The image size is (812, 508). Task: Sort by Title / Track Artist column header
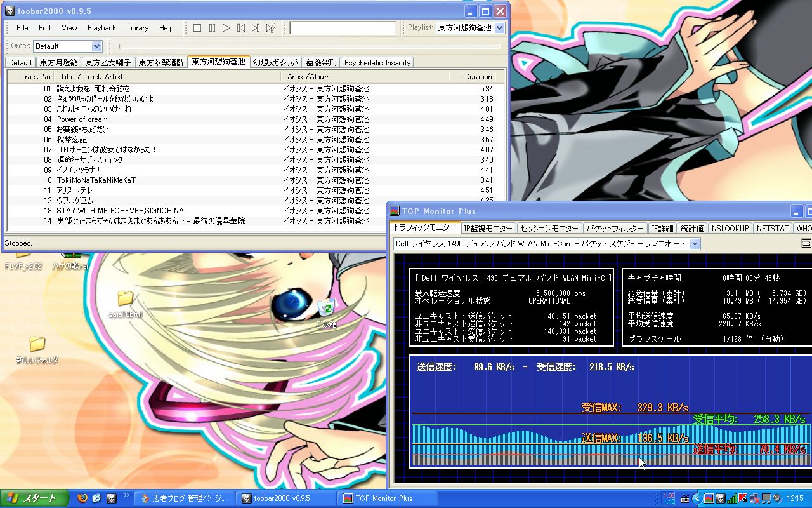click(167, 77)
